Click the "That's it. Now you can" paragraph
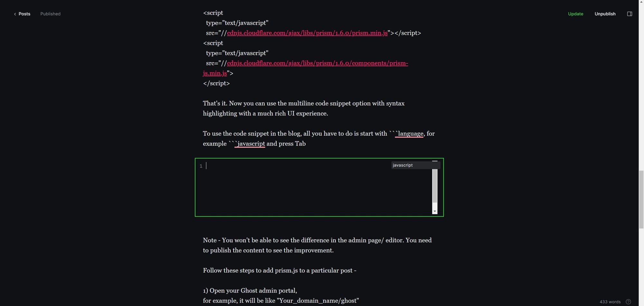Screen dimensions: 644x306 304,108
